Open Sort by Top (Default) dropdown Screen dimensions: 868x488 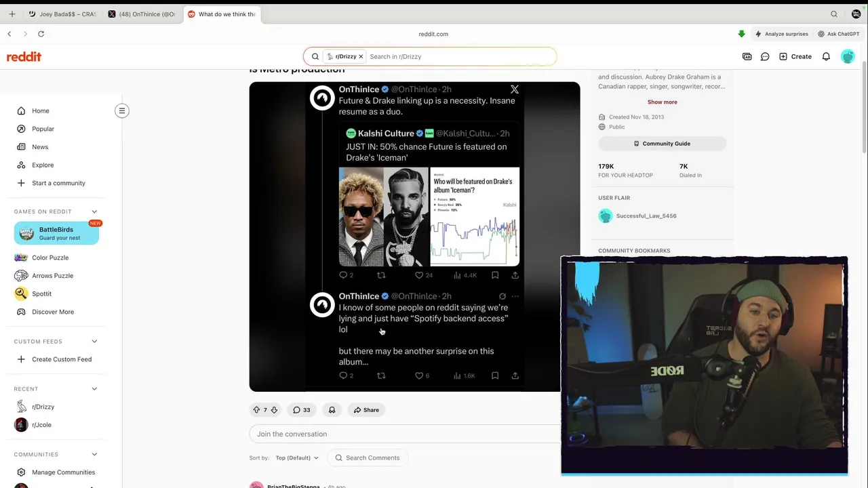click(296, 457)
